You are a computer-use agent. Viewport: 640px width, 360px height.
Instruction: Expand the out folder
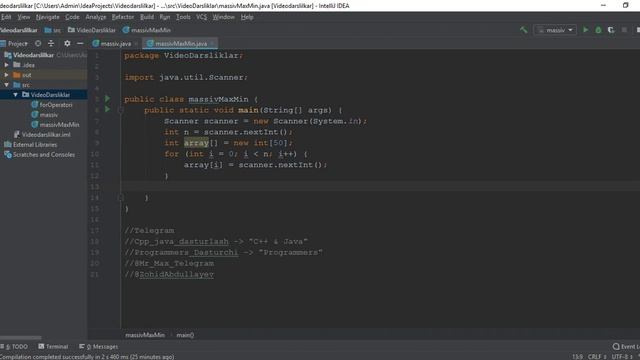coord(7,75)
